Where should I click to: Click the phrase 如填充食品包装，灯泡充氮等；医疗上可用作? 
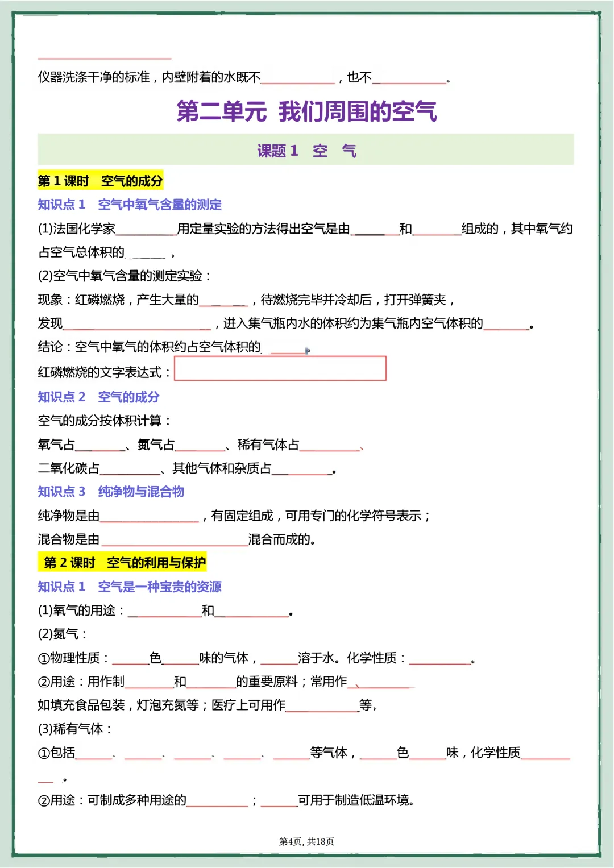click(161, 705)
